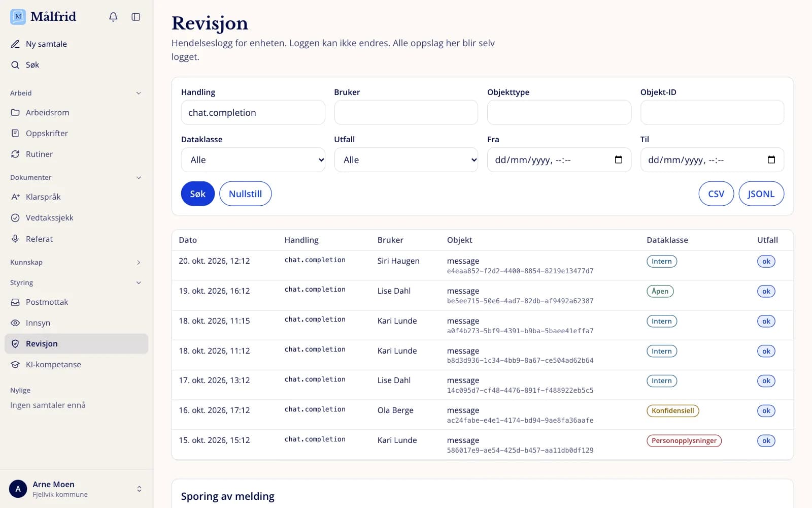Open Klarspråk tool
This screenshot has height=508, width=812.
(76, 197)
